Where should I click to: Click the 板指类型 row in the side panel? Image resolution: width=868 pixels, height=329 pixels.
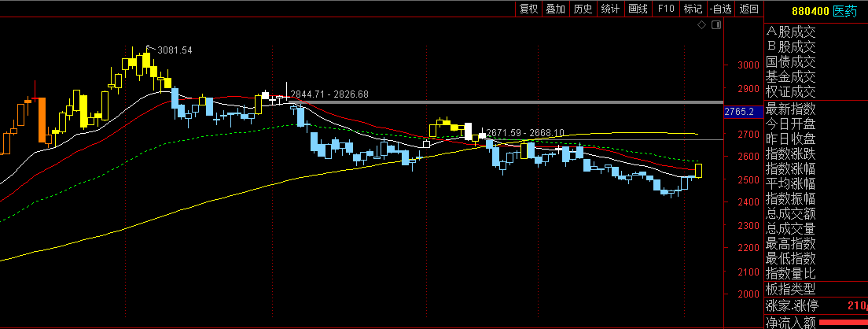click(791, 289)
